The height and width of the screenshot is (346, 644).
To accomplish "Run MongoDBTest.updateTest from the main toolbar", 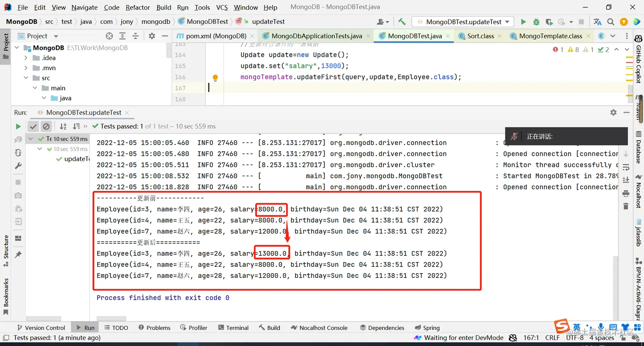I will pyautogui.click(x=523, y=22).
